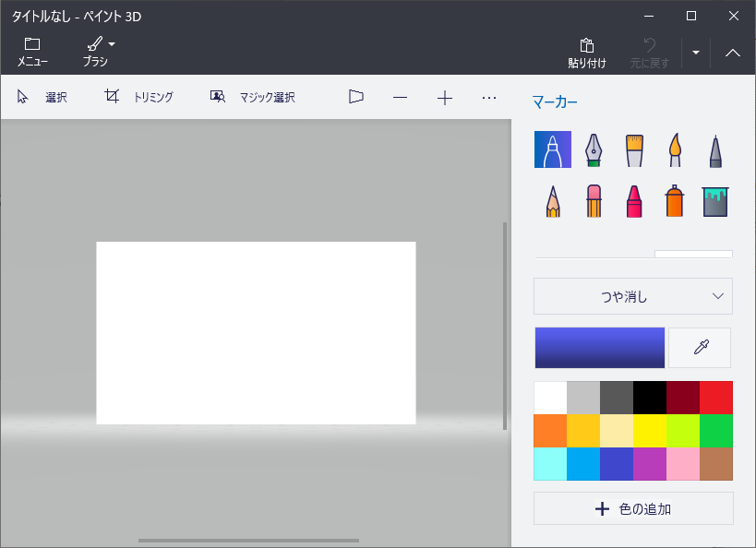The height and width of the screenshot is (548, 756).
Task: Open the more options ellipsis menu
Action: pyautogui.click(x=489, y=98)
